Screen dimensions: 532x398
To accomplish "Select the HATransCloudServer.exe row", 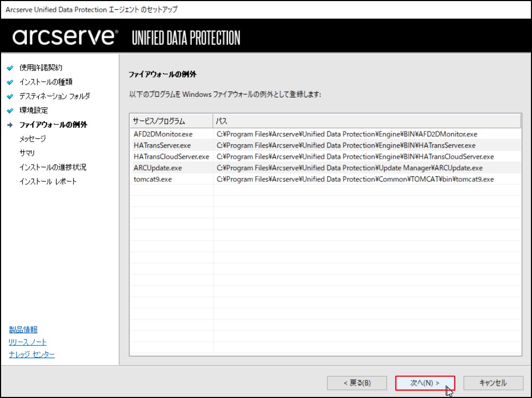I will coord(326,157).
